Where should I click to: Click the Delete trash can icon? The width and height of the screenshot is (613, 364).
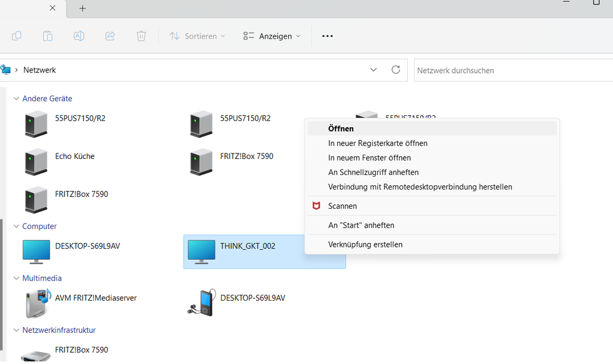pos(141,36)
